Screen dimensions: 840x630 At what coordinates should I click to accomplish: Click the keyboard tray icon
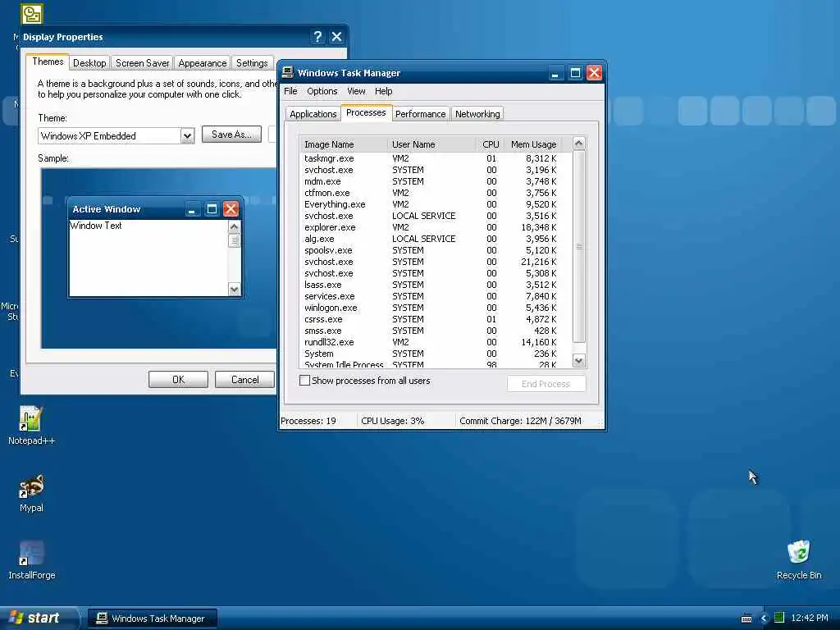pos(746,619)
